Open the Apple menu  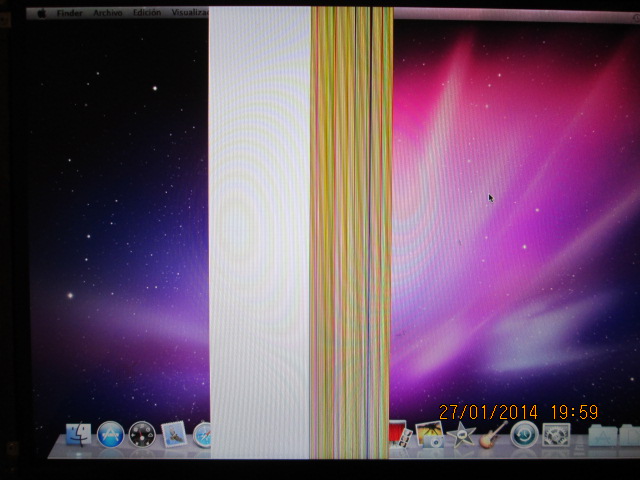pyautogui.click(x=41, y=13)
